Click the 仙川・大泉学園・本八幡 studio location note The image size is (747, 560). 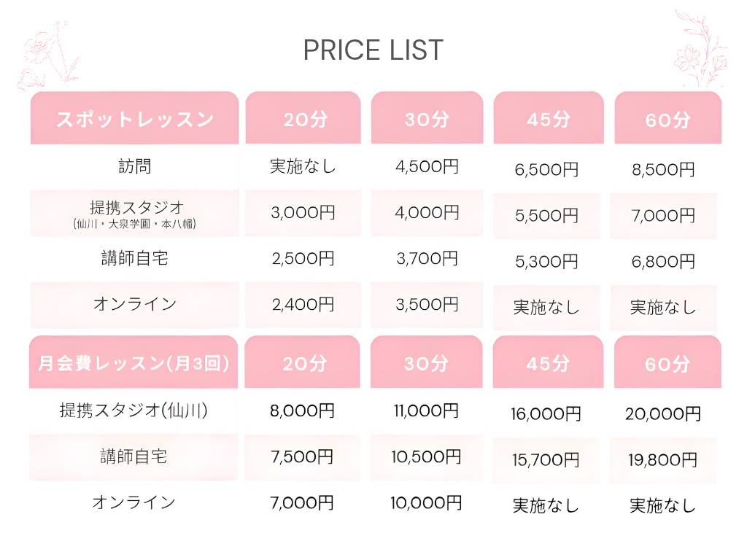pos(135,224)
